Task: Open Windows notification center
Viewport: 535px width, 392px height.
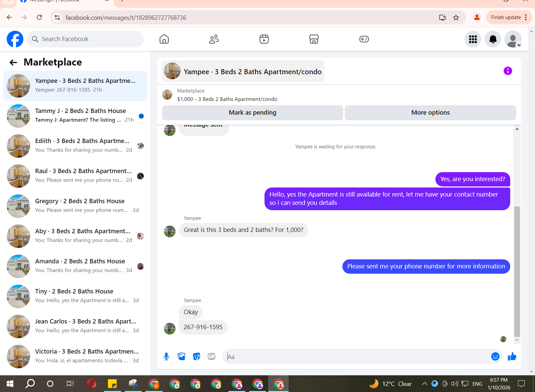Action: coord(521,384)
